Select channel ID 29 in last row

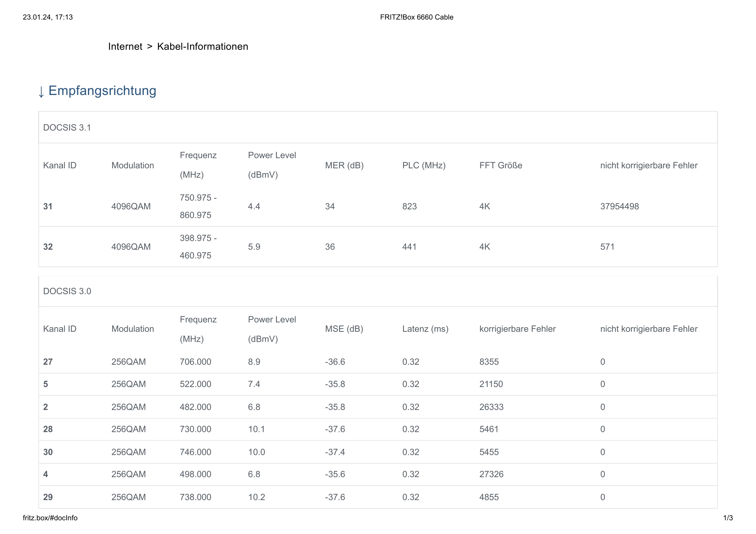(48, 497)
